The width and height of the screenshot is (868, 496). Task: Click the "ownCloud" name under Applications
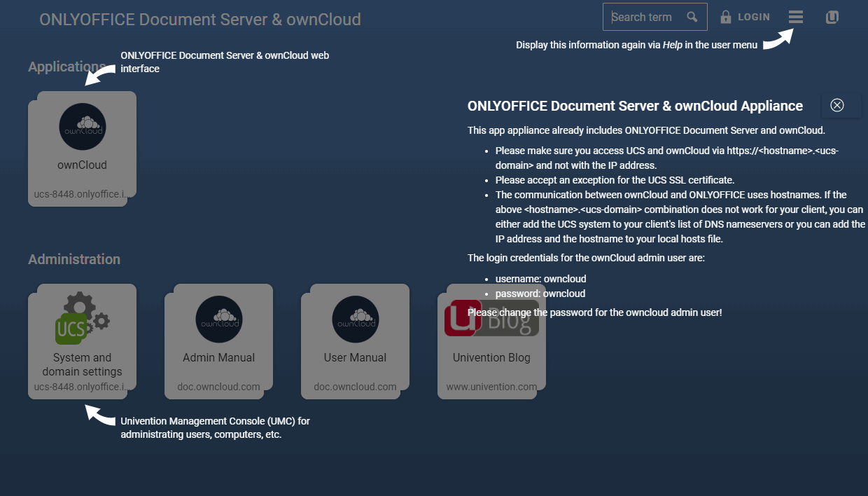82,165
